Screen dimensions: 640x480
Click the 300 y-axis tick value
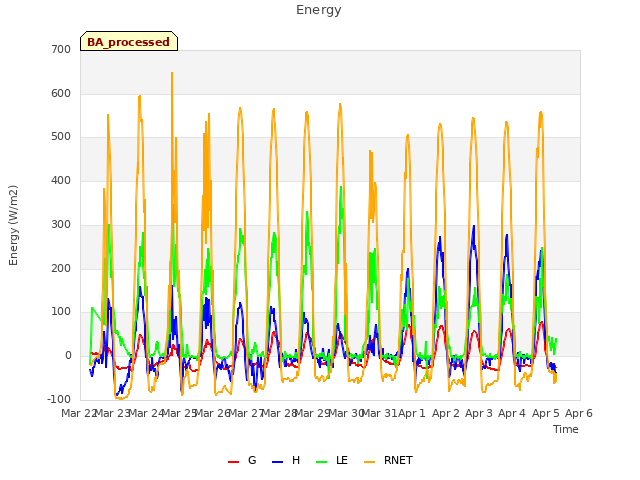61,224
